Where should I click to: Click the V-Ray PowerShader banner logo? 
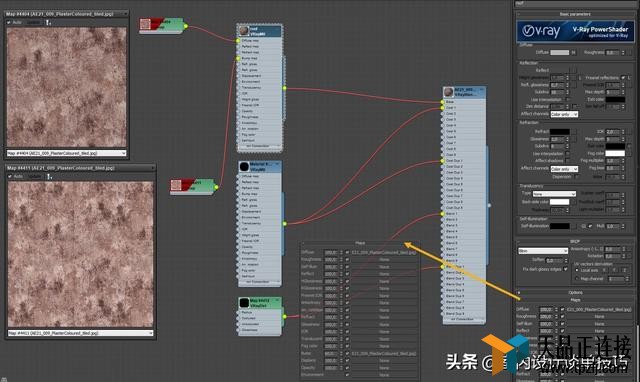click(x=575, y=31)
